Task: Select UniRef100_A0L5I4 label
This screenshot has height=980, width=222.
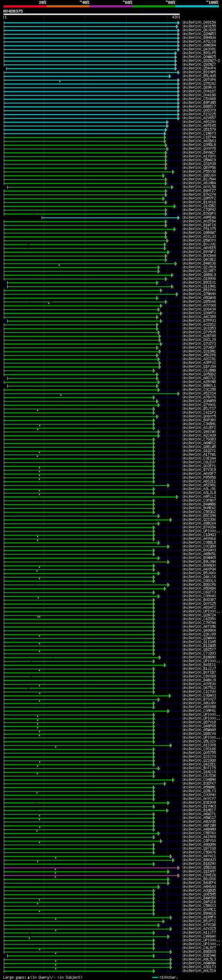Action: (x=199, y=971)
